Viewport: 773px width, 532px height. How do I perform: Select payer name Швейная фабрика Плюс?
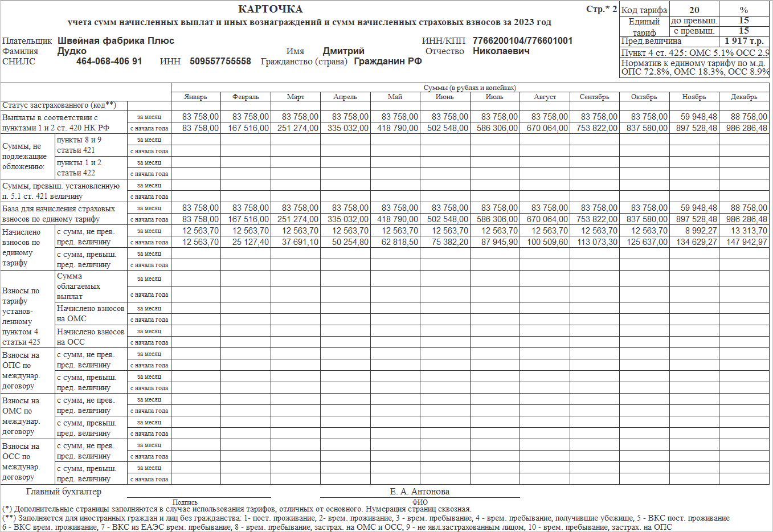pyautogui.click(x=116, y=41)
